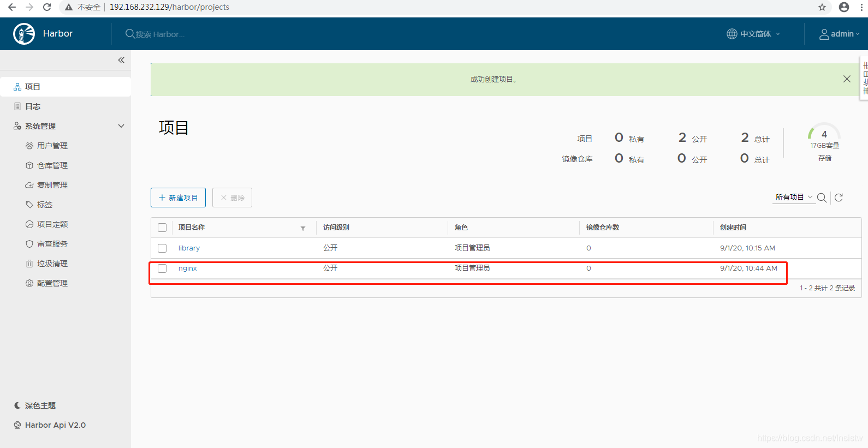The height and width of the screenshot is (448, 868).
Task: Sort by 镜像仓库数 column header
Action: [603, 228]
